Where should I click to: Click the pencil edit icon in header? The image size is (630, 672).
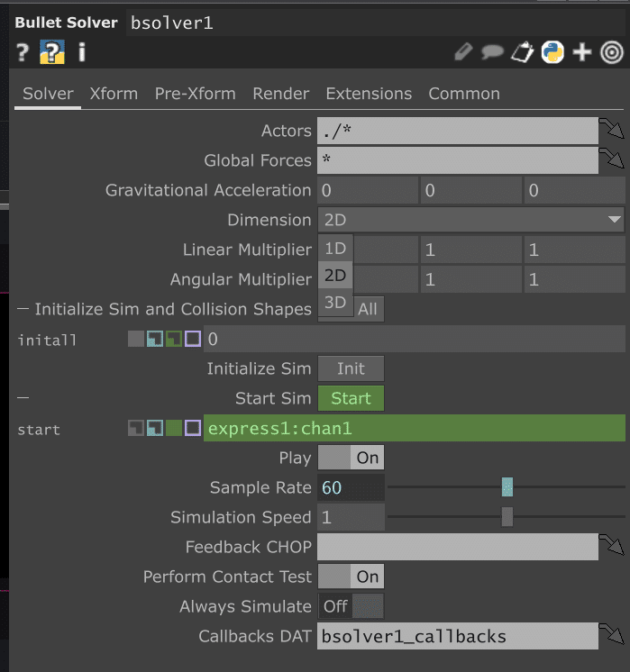tap(463, 52)
